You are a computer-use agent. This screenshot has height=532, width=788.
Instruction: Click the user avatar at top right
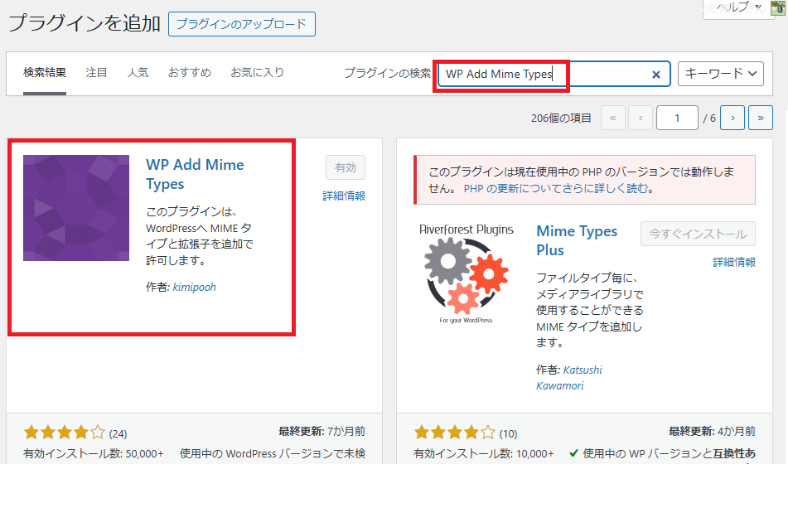[778, 8]
